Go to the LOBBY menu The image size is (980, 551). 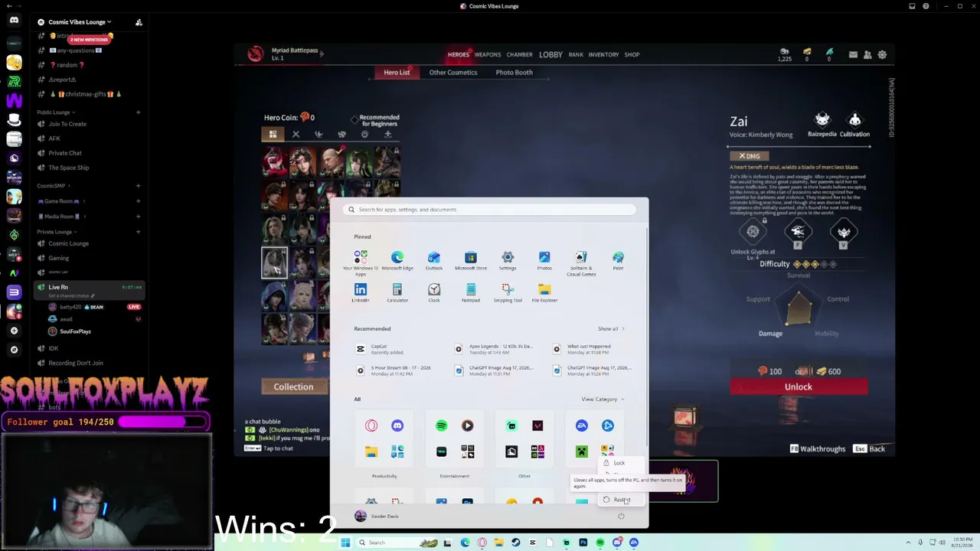coord(550,55)
